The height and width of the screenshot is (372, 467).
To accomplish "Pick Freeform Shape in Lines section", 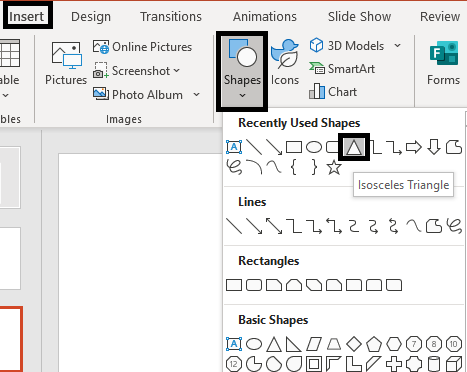I will point(434,226).
